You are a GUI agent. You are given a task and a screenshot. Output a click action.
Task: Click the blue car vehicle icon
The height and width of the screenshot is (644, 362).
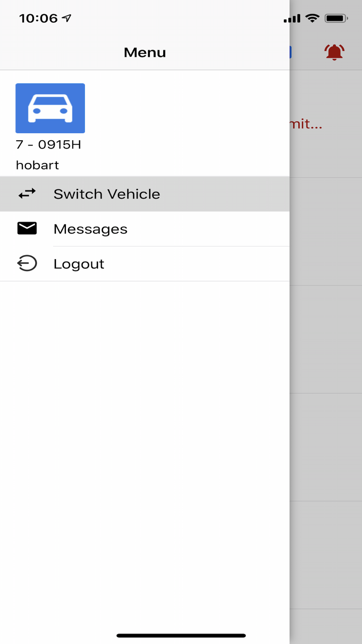point(50,108)
